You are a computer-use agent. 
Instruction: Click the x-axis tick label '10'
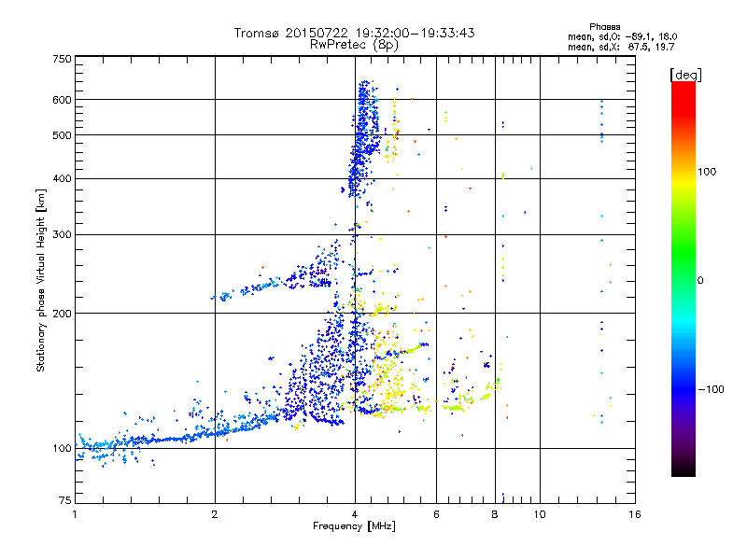point(540,514)
